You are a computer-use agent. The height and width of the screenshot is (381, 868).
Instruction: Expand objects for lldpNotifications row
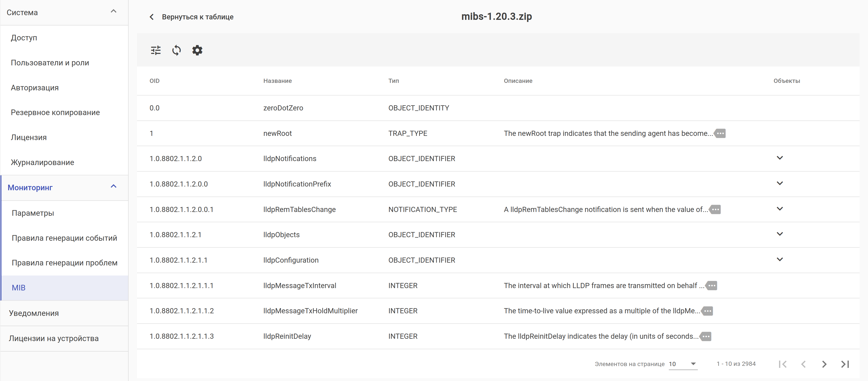tap(779, 158)
